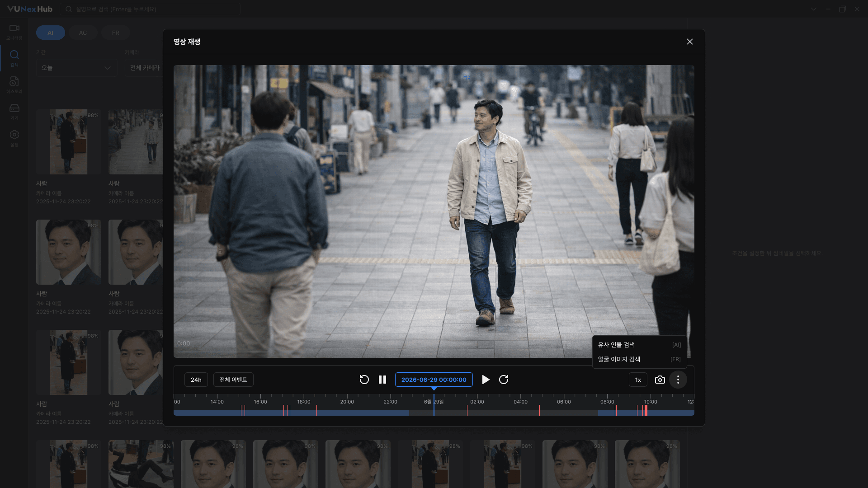
Task: Go to 히스토리 in the sidebar
Action: (14, 84)
